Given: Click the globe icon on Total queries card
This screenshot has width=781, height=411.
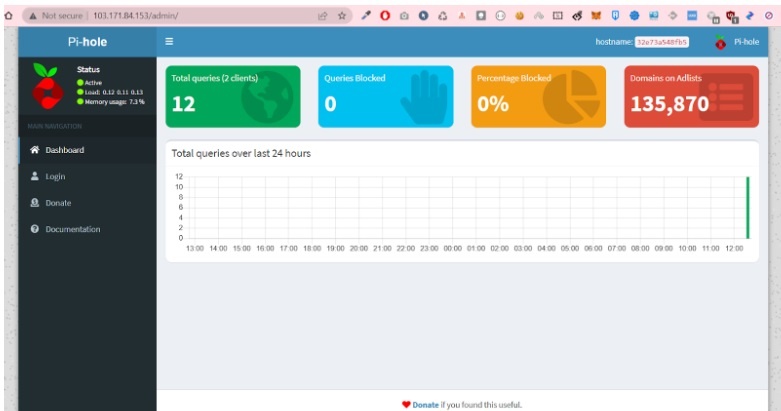Looking at the screenshot, I should [x=267, y=97].
